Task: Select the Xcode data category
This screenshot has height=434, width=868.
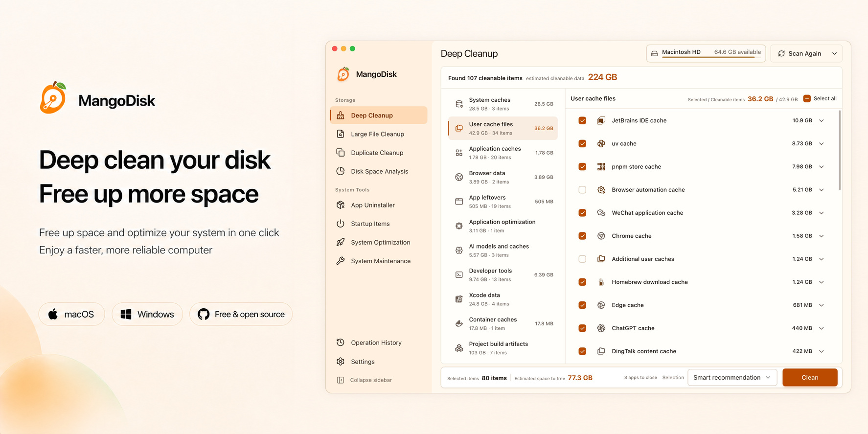Action: click(503, 299)
